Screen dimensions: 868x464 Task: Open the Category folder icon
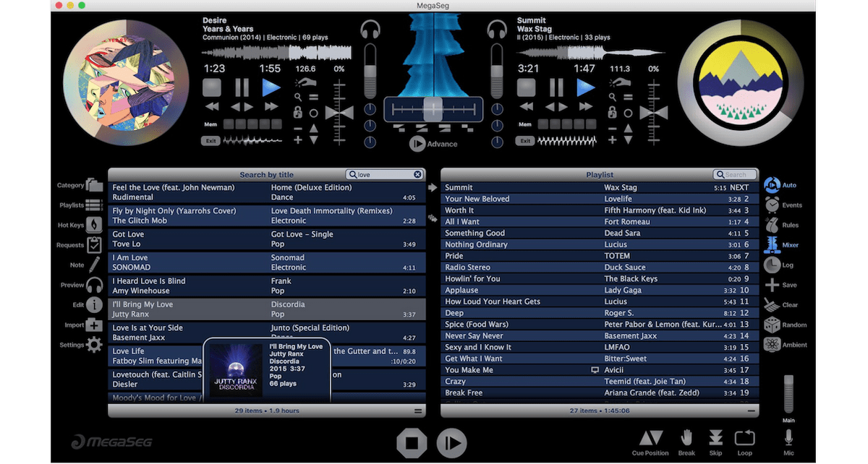(94, 186)
